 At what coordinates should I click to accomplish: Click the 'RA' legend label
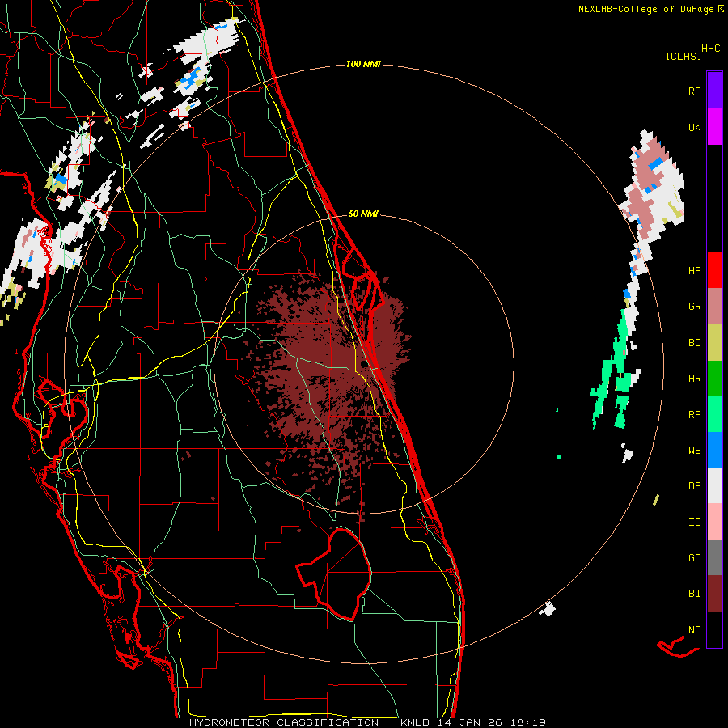pyautogui.click(x=694, y=415)
